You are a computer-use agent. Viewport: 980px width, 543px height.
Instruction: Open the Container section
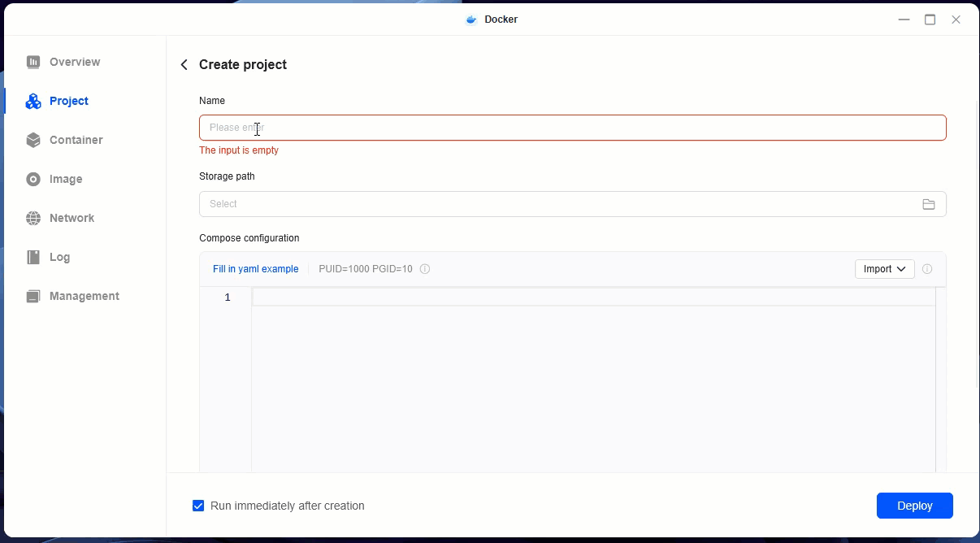click(76, 140)
